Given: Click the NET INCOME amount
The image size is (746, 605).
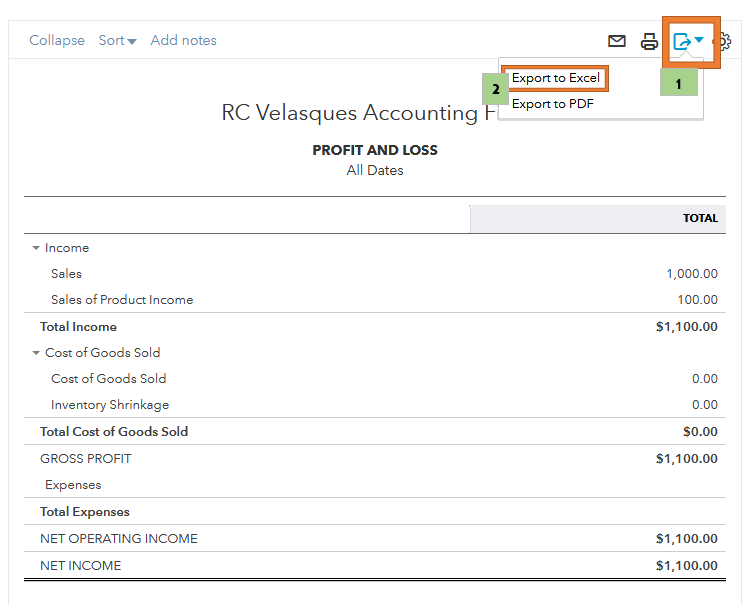Looking at the screenshot, I should 686,566.
